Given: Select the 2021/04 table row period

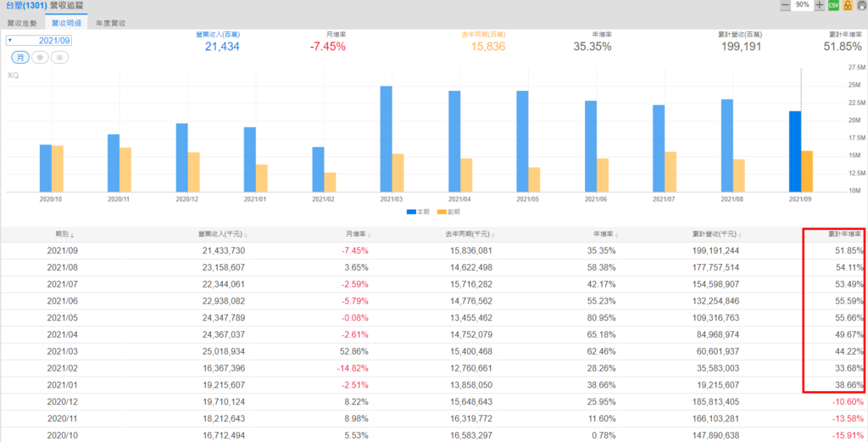Looking at the screenshot, I should [x=63, y=334].
